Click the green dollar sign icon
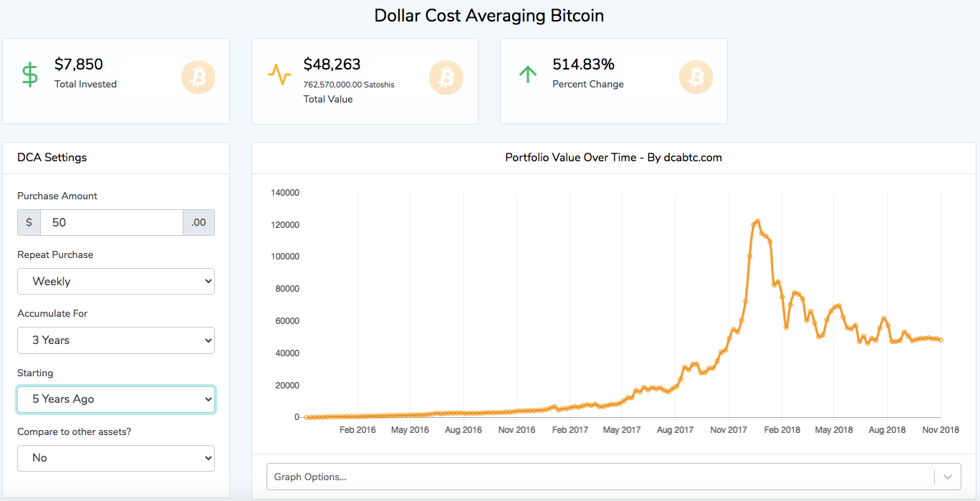This screenshot has width=980, height=501. click(30, 75)
